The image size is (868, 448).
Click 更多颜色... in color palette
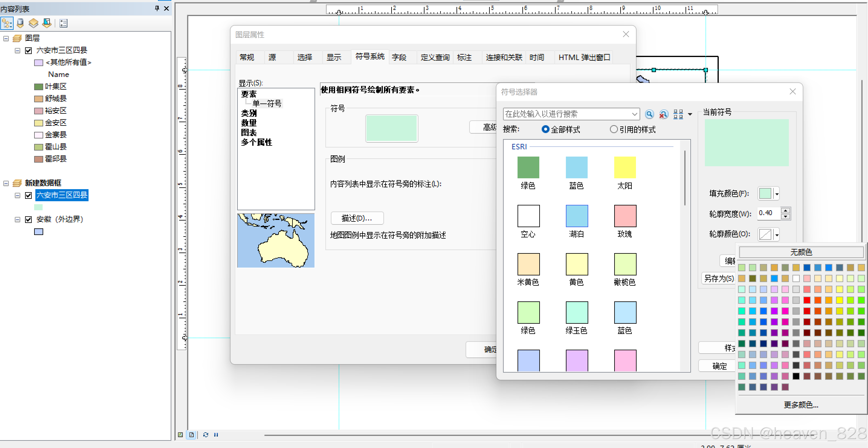(x=801, y=405)
